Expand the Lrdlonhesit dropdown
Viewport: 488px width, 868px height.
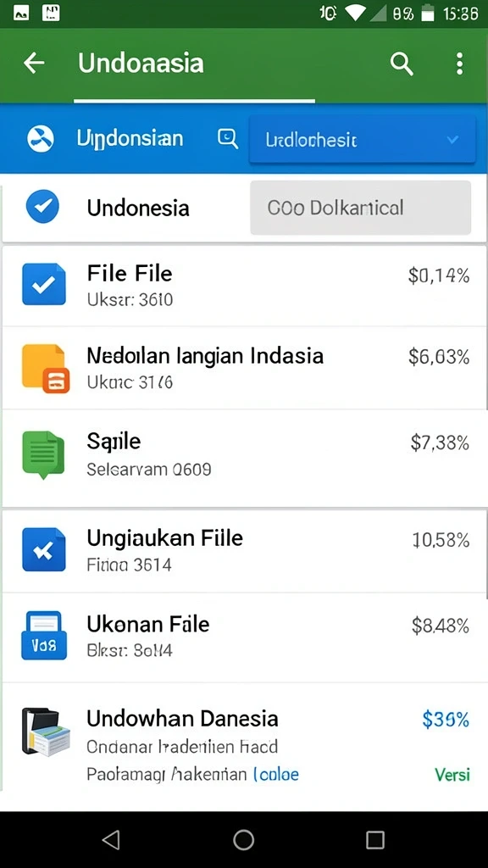[363, 140]
